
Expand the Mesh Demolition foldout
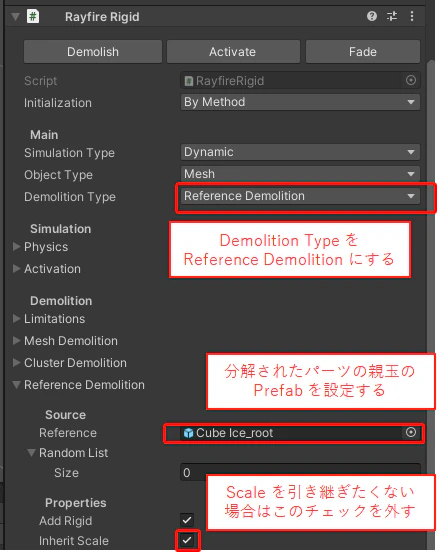(x=16, y=340)
